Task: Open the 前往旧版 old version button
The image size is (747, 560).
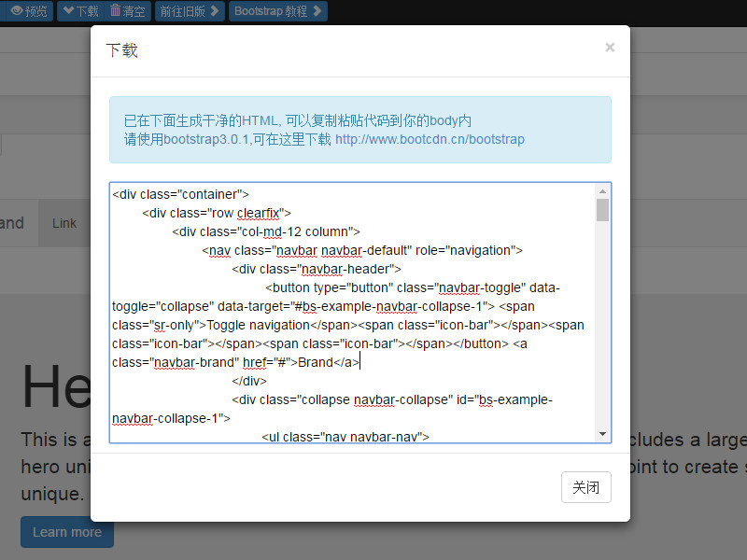Action: click(190, 10)
